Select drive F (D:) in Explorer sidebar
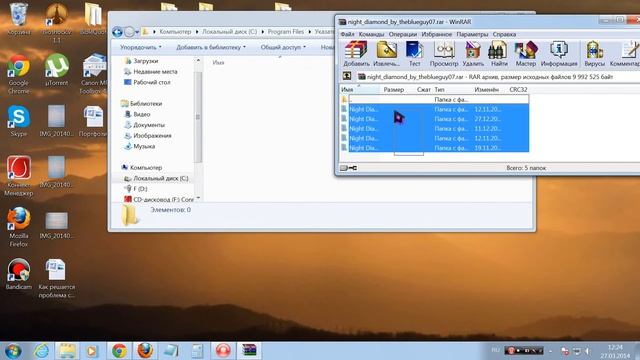The image size is (640, 360). (x=137, y=189)
